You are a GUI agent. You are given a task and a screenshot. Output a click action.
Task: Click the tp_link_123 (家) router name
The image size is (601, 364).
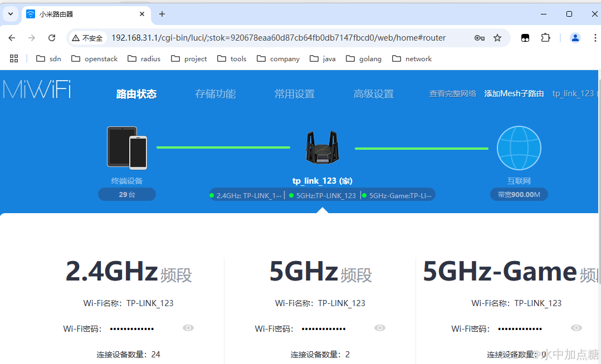pyautogui.click(x=323, y=181)
